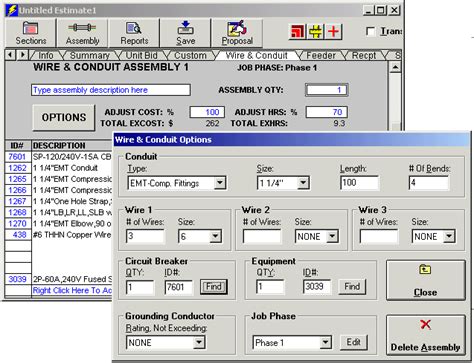Select item ID 3039 in the list
474x363 pixels.
click(x=18, y=279)
